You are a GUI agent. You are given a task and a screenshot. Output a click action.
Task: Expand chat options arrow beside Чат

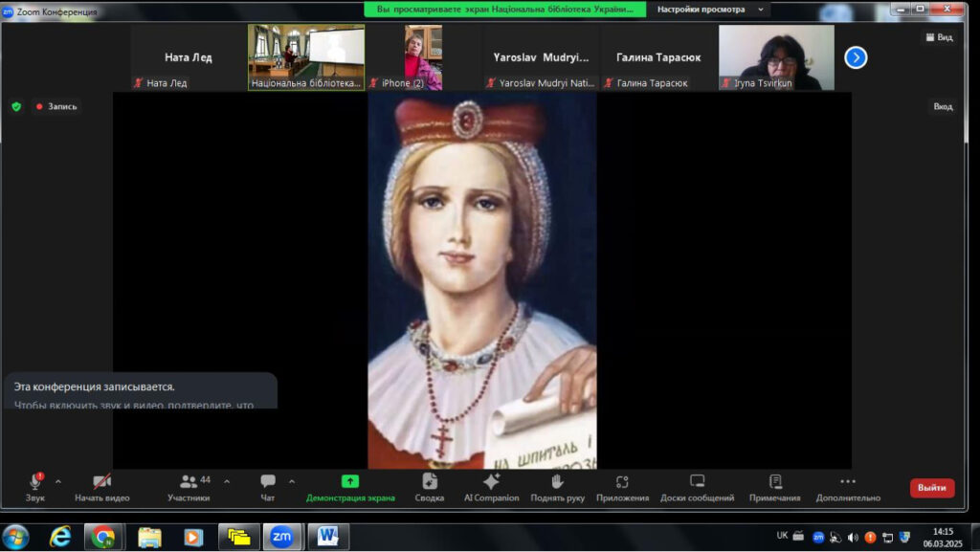tap(292, 481)
